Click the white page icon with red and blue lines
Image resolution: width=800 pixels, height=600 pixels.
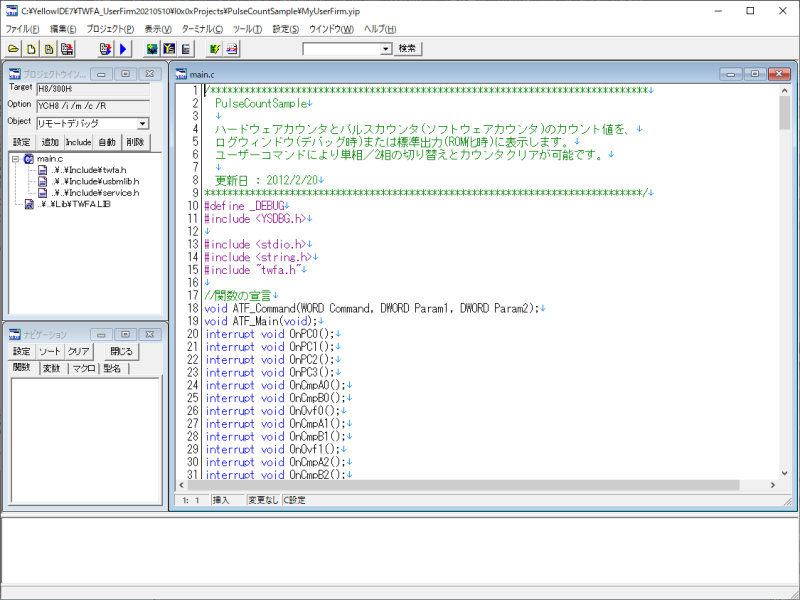232,49
